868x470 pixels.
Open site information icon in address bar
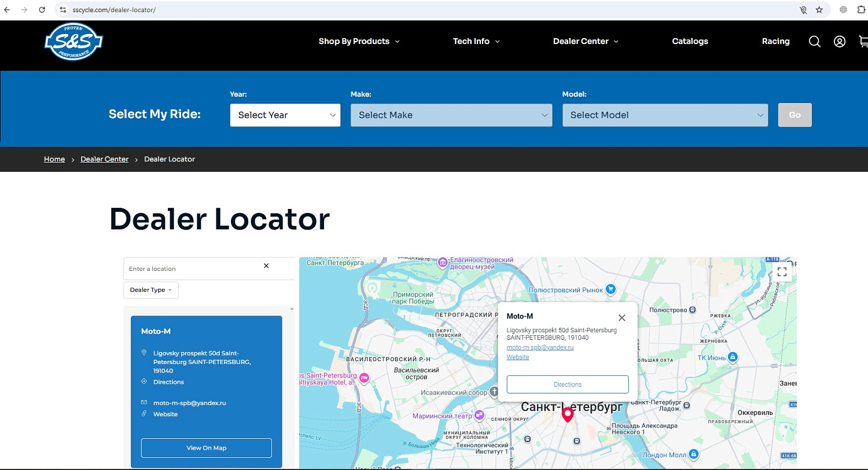64,10
